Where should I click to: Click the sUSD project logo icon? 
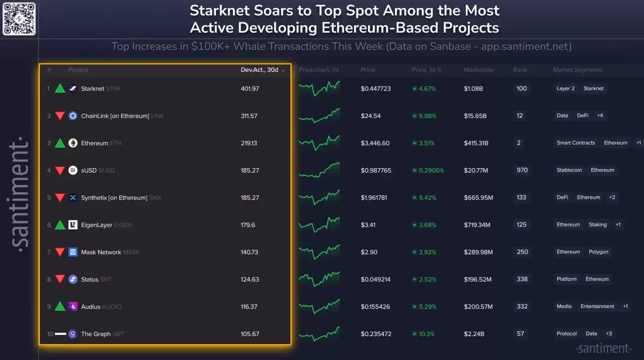point(73,170)
